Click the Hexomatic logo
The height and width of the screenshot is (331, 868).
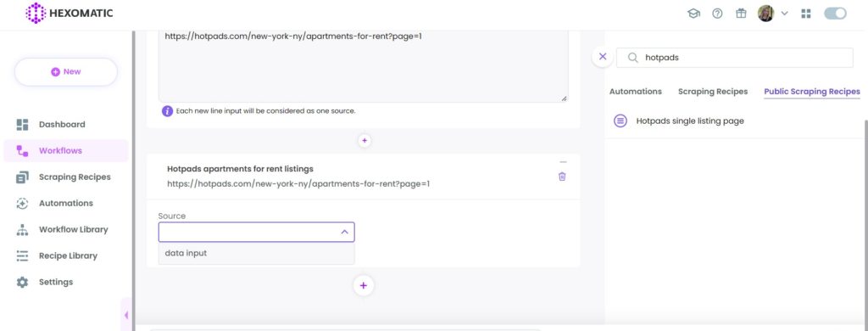[70, 14]
